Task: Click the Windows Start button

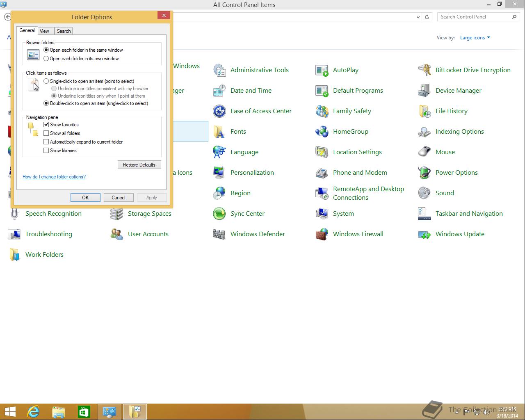Action: (x=10, y=411)
